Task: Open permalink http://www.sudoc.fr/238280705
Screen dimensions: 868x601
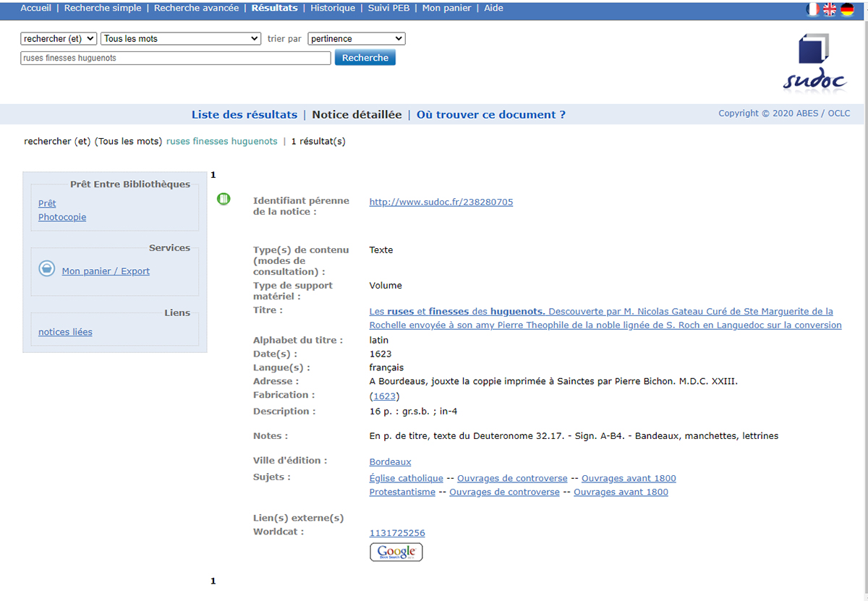Action: pyautogui.click(x=441, y=202)
